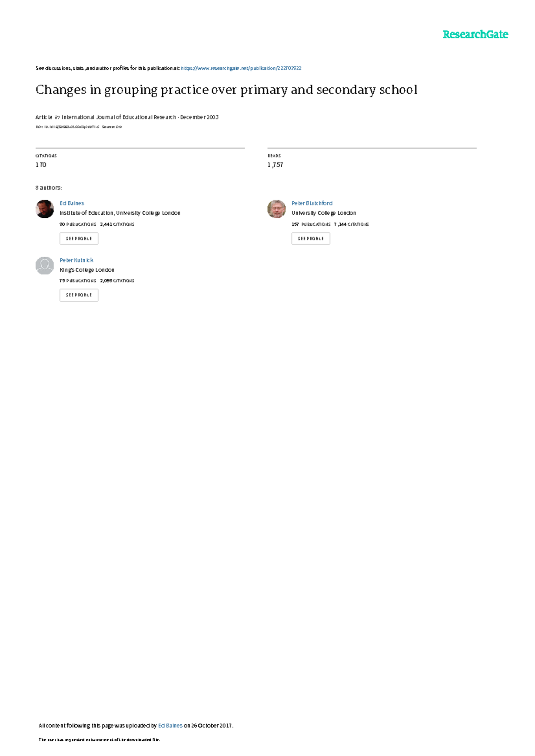Click the citations count 170
This screenshot has height=756, width=535.
click(x=41, y=165)
